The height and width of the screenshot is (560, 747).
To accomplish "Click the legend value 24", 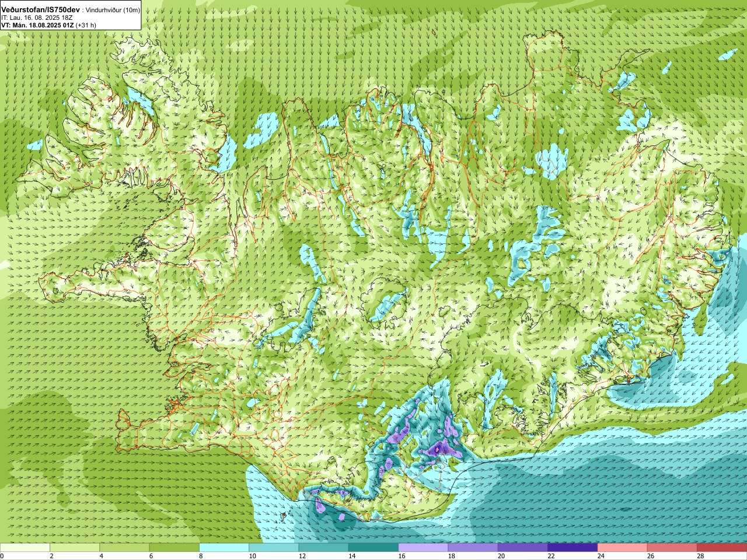I will pos(601,556).
